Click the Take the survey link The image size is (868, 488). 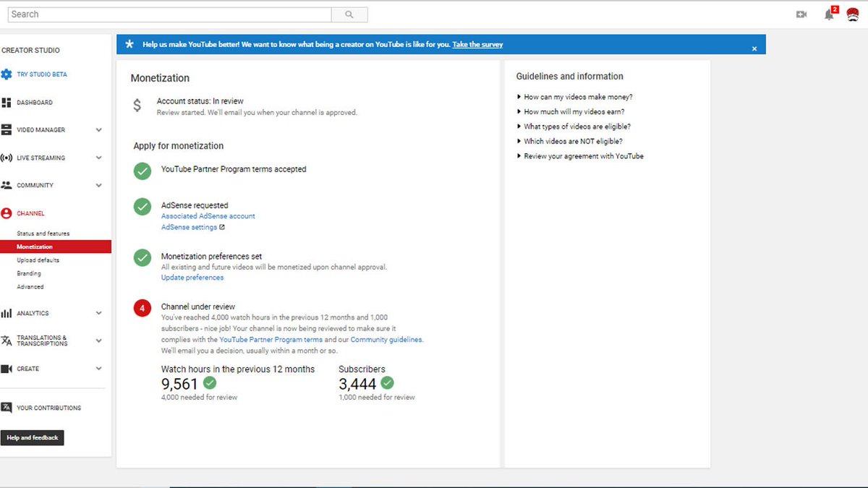pos(477,45)
